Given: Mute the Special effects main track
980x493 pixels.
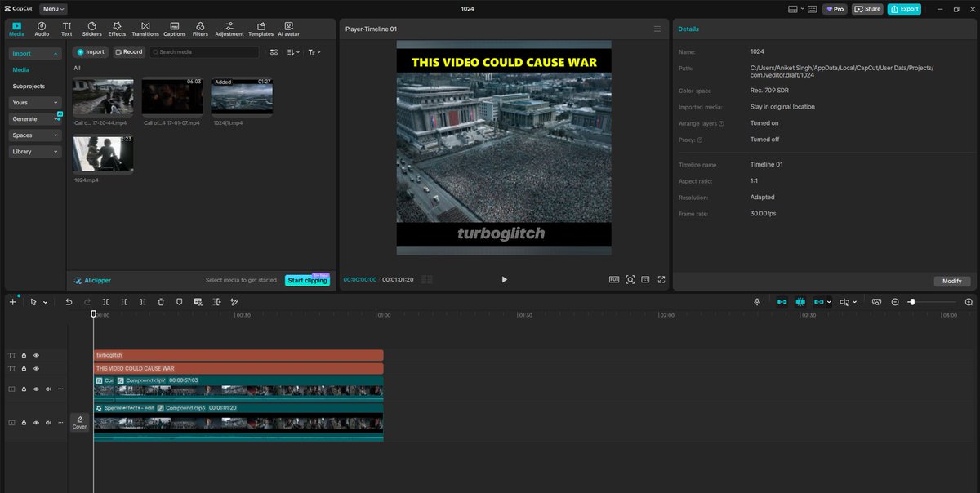Looking at the screenshot, I should tap(48, 422).
